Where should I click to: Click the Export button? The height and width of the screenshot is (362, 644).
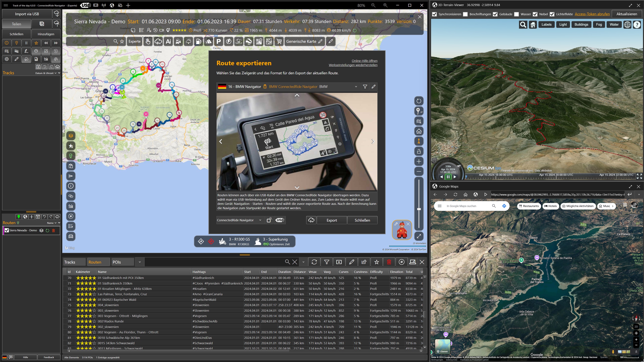[x=332, y=220]
